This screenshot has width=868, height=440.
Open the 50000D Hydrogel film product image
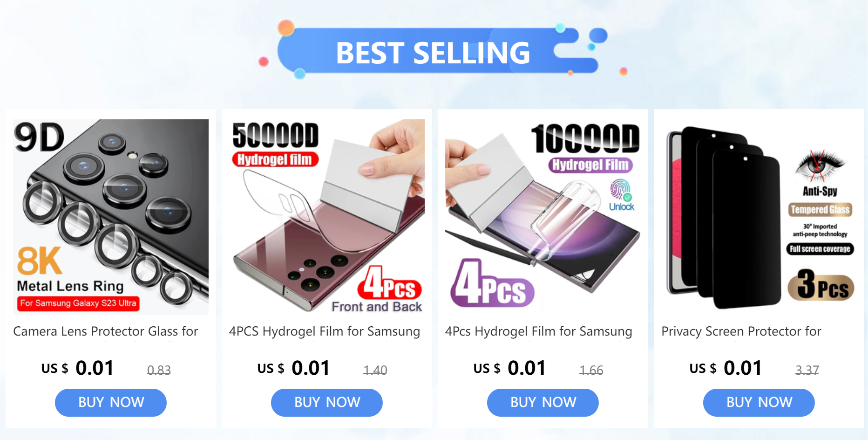pyautogui.click(x=327, y=217)
